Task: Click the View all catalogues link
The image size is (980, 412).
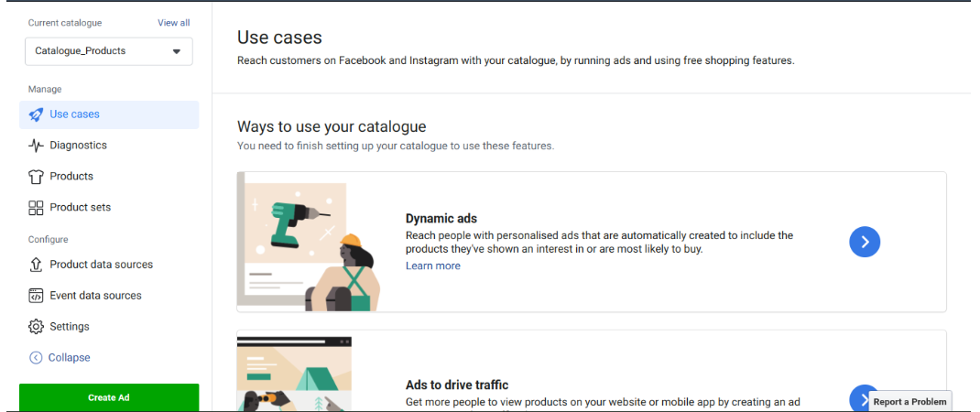Action: pyautogui.click(x=173, y=23)
